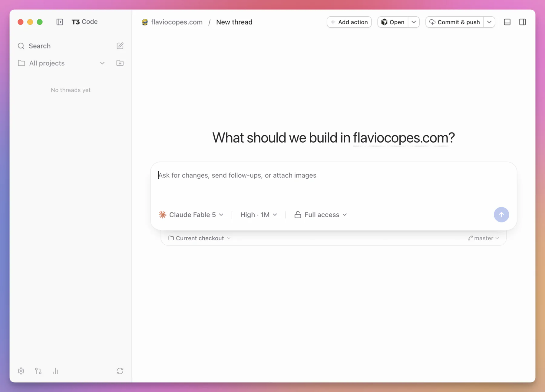Screen dimensions: 545x392
Task: Expand the All projects chevron
Action: [102, 63]
